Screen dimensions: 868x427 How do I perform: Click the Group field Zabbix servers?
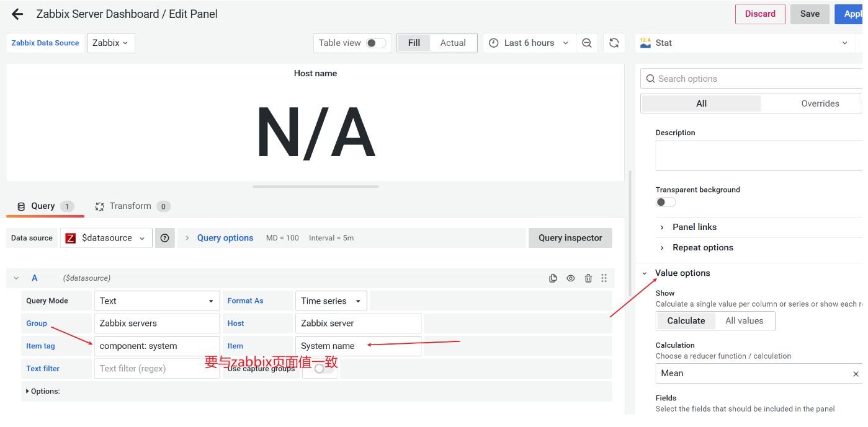(x=157, y=324)
